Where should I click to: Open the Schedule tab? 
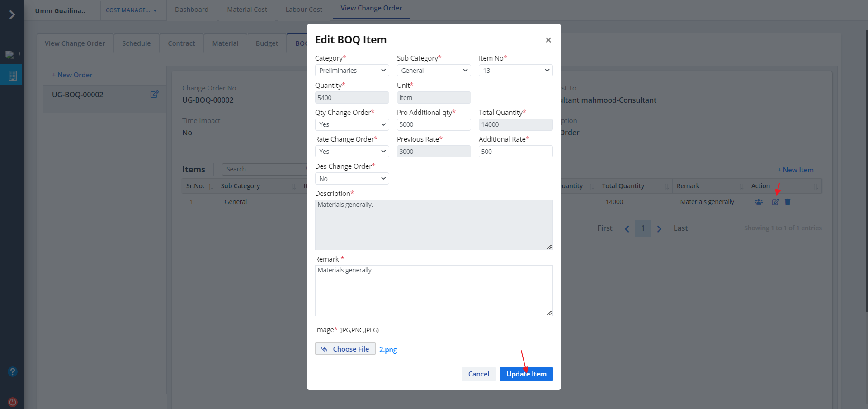pos(136,43)
